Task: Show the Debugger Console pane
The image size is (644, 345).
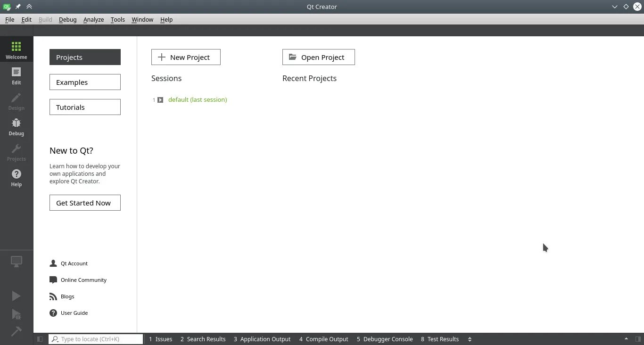Action: click(385, 339)
